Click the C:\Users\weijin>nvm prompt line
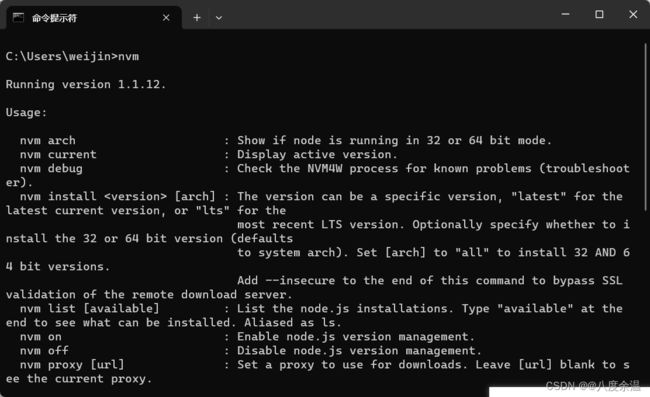Image resolution: width=650 pixels, height=397 pixels. pos(72,56)
